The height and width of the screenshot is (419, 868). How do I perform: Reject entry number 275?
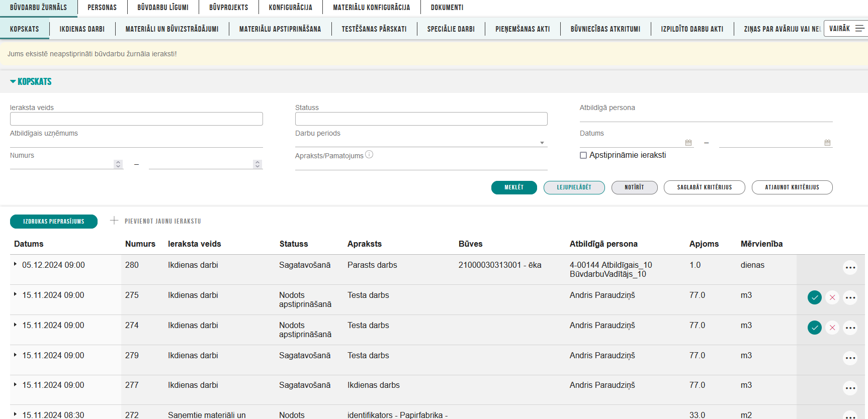click(x=832, y=298)
